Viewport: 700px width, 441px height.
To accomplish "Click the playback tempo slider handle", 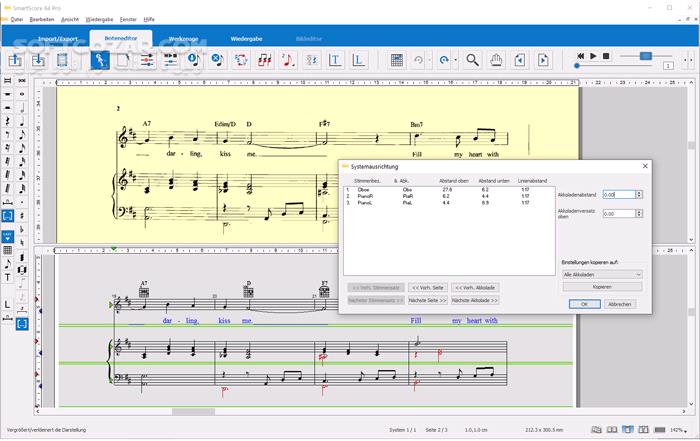I will click(646, 56).
